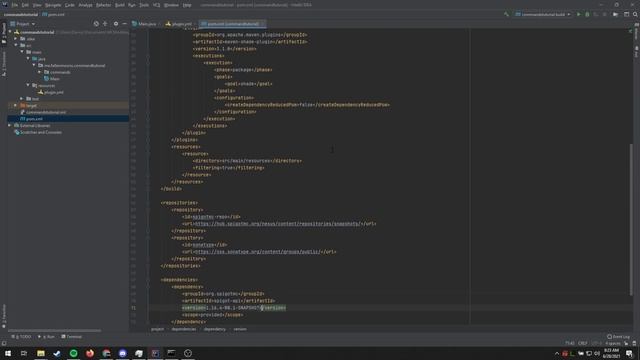Open the Run menu

click(131, 5)
